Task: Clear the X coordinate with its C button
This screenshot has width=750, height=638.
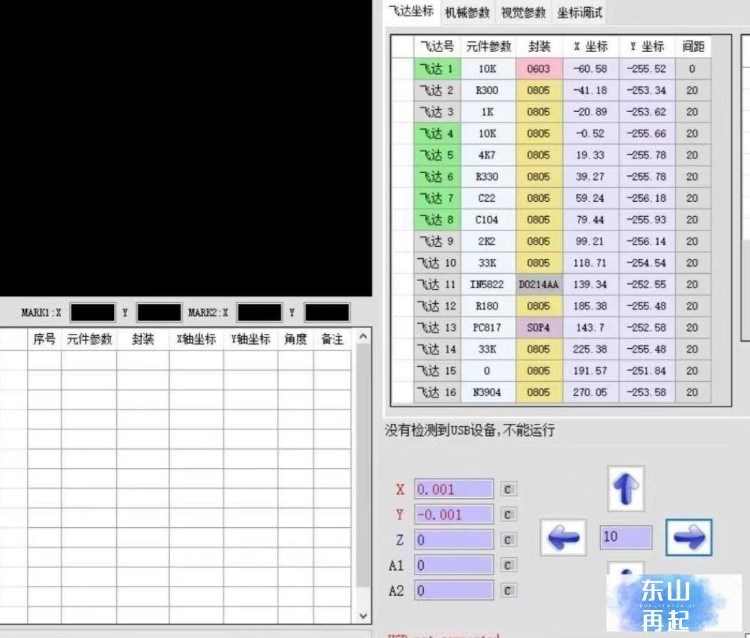Action: [508, 489]
